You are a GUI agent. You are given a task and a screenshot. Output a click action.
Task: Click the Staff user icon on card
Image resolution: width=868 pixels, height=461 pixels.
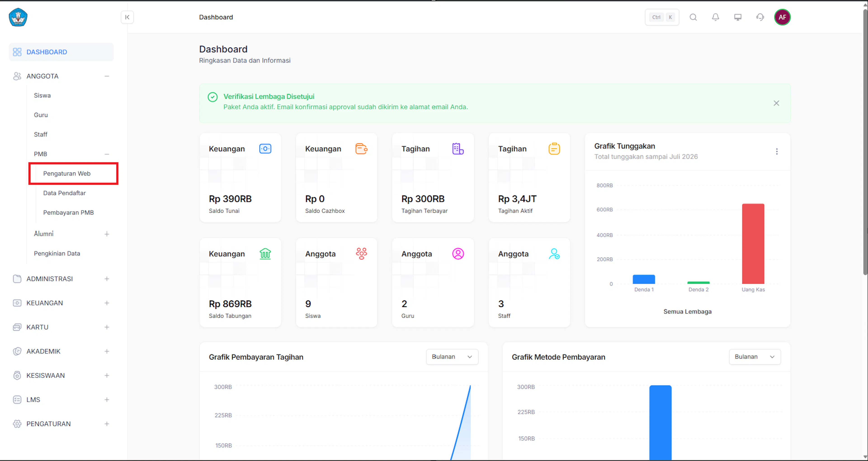(x=554, y=254)
